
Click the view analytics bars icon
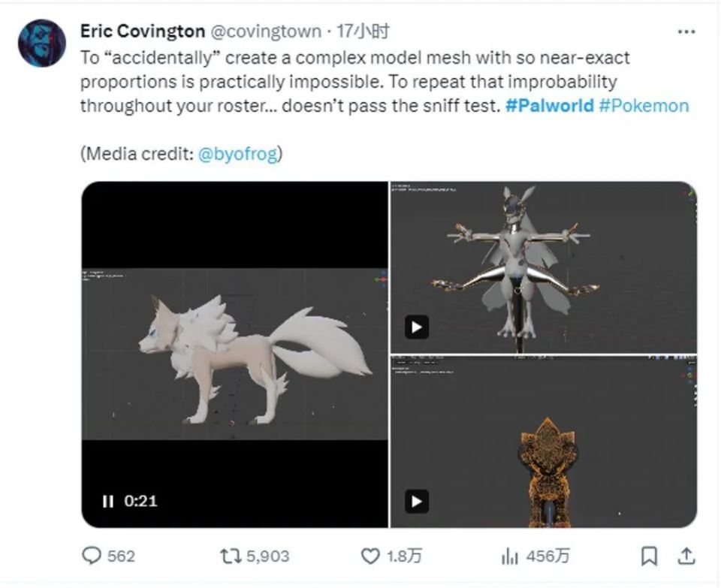point(510,556)
